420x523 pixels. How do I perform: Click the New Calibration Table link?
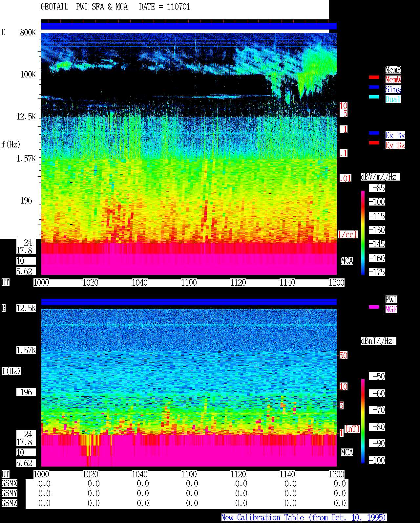click(304, 518)
